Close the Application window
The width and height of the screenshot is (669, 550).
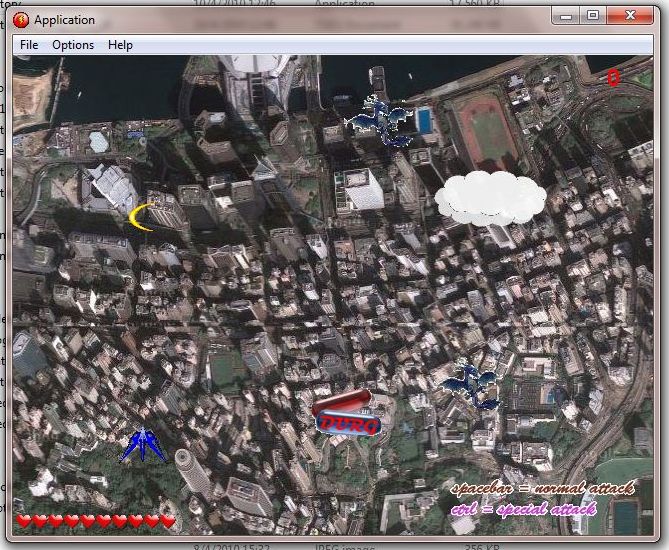coord(630,16)
